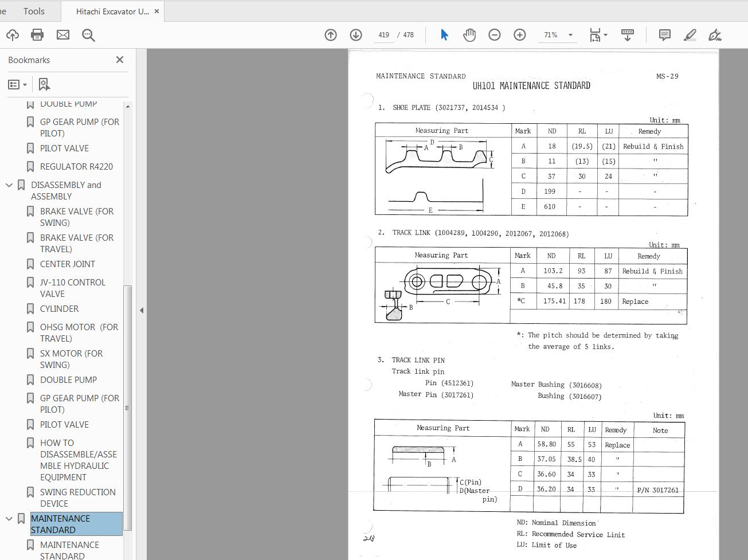Collapse the highlighted MAINTENANCE STANDARD bookmark

[x=8, y=518]
